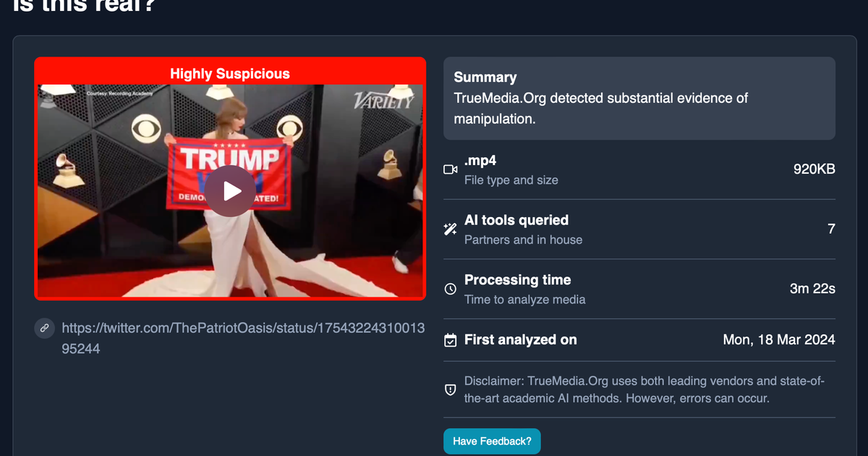
Task: Click the disclaimer shield icon
Action: [450, 389]
